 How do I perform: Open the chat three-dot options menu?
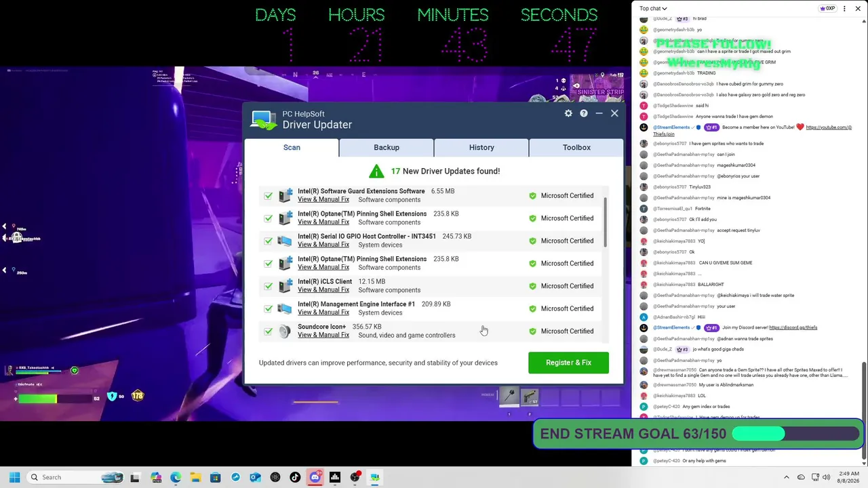click(844, 9)
